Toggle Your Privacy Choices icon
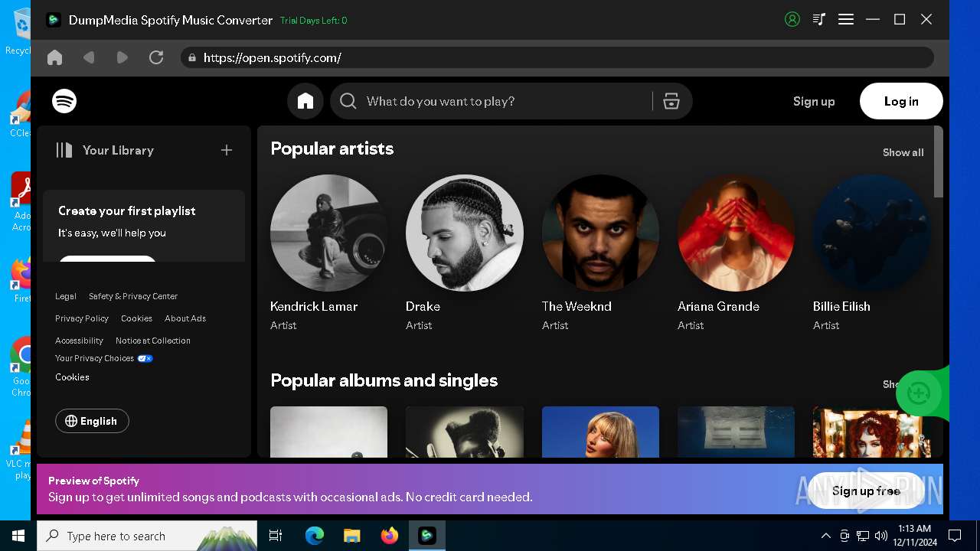Screen dimensions: 980x551 click(145, 358)
